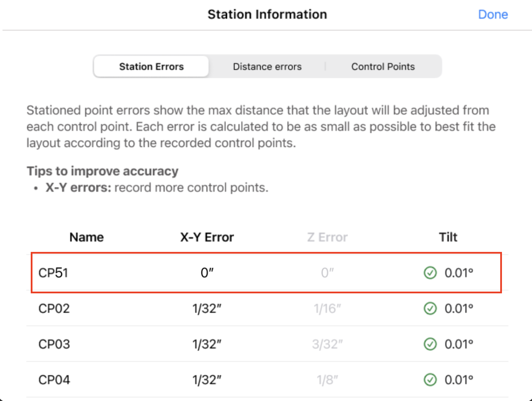Select the CP03 name cell

coord(54,344)
